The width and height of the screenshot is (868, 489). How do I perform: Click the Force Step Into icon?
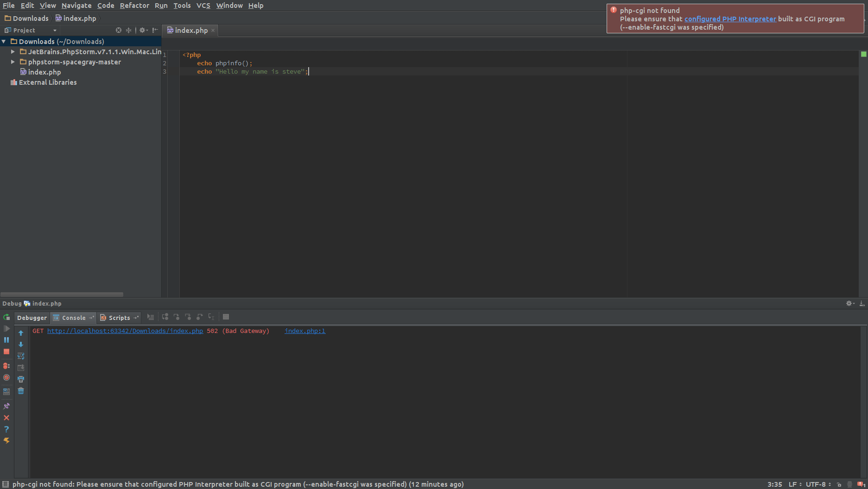(188, 317)
